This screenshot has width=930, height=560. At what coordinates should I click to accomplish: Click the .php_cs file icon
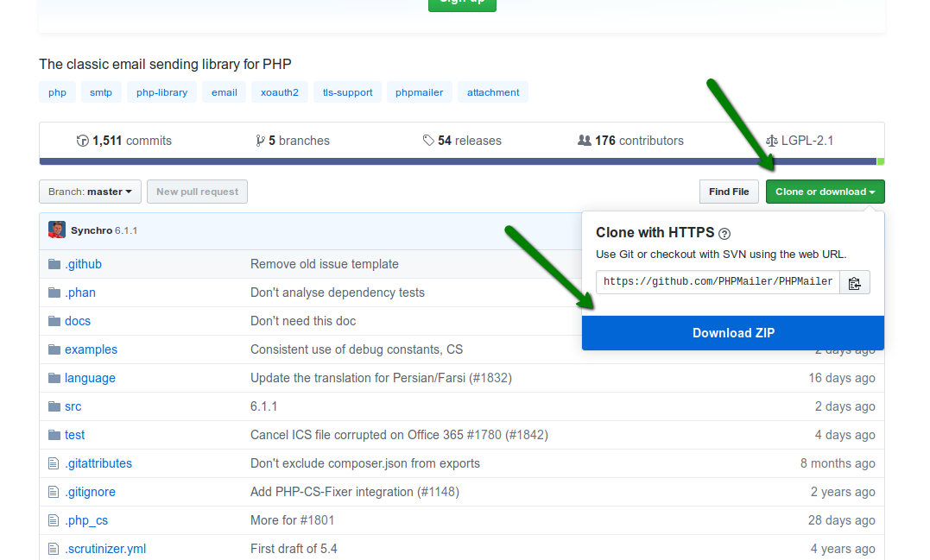click(x=54, y=519)
